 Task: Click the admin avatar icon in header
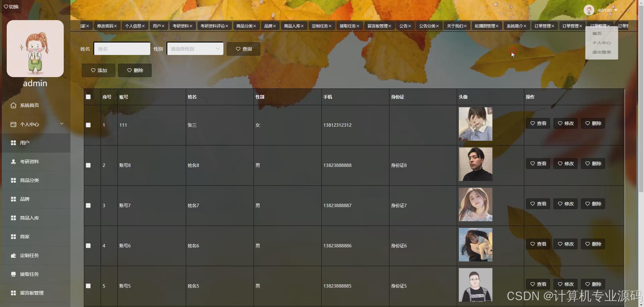coord(589,10)
